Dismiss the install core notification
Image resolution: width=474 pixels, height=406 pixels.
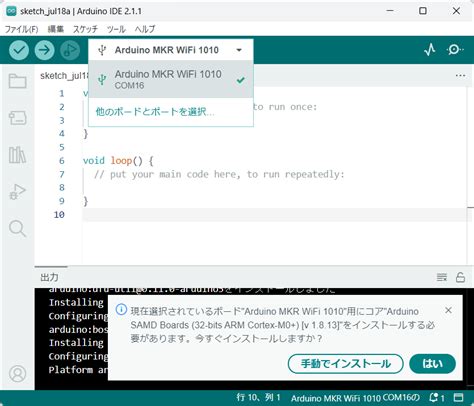pyautogui.click(x=448, y=310)
